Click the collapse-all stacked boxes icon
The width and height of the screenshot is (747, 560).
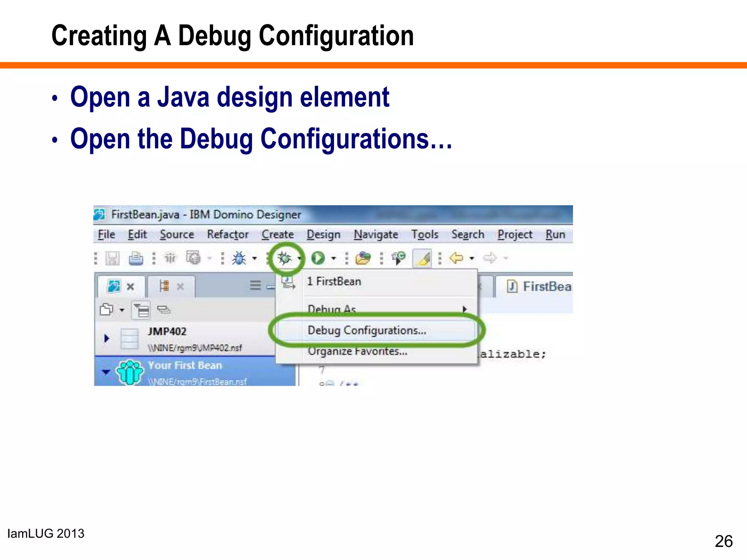pyautogui.click(x=163, y=310)
